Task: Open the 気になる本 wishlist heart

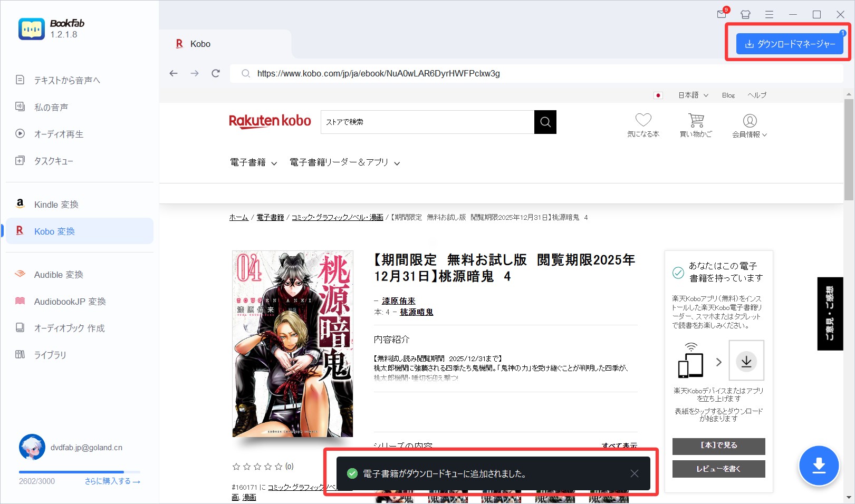Action: [x=643, y=125]
